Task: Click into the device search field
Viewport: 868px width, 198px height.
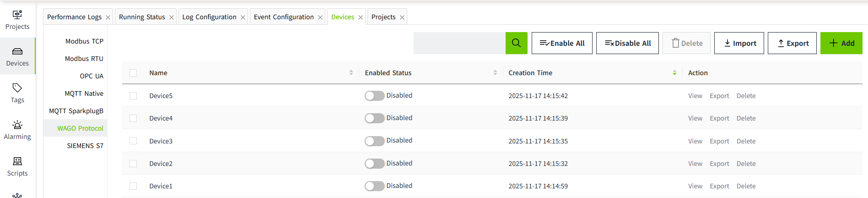Action: point(459,43)
